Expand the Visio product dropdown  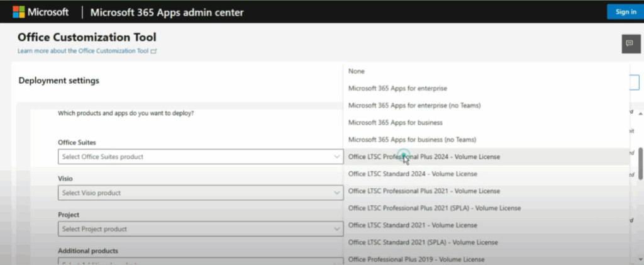pyautogui.click(x=201, y=193)
